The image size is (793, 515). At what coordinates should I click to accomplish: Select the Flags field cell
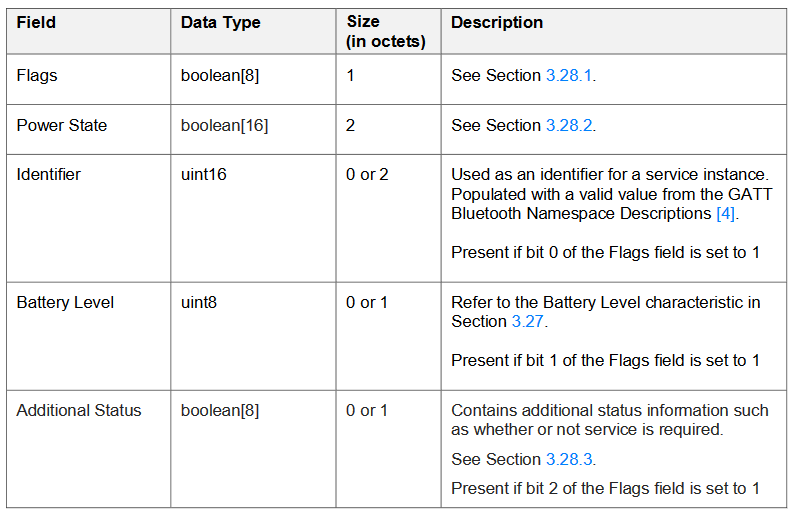(89, 79)
